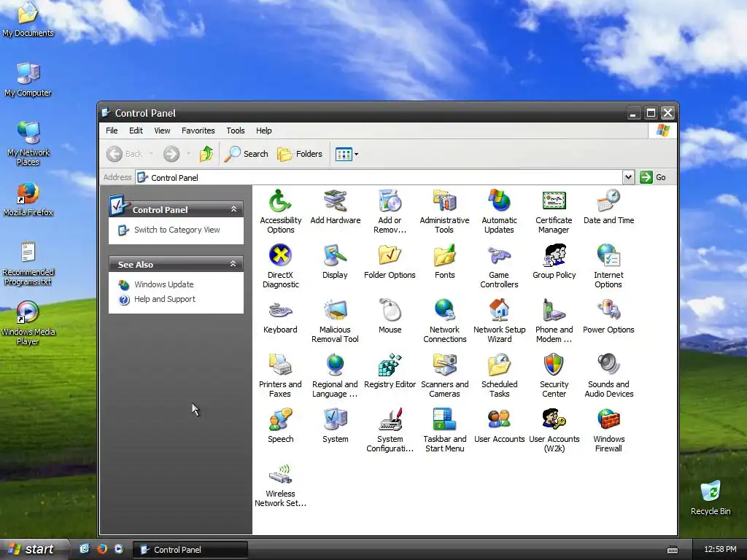Open the Help and Support link
This screenshot has width=747, height=560.
164,299
